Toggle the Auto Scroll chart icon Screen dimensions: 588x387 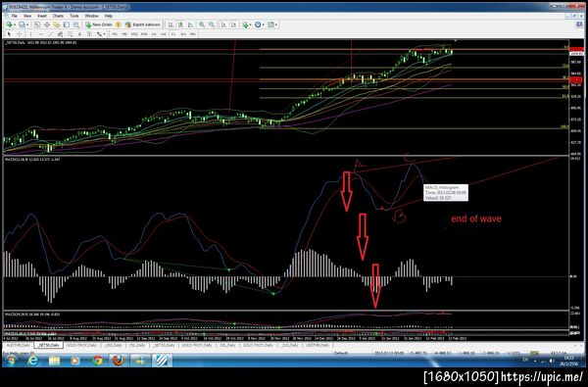coord(223,24)
